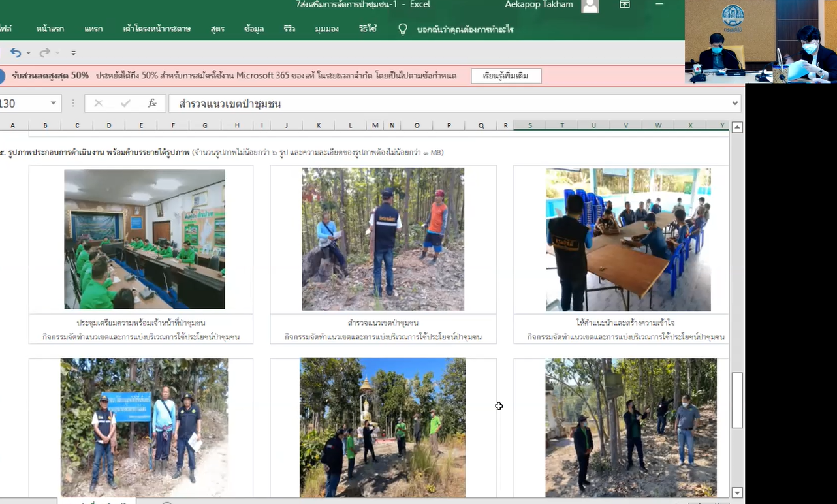Open the วิธีใช้ (Help) ribbon tab

368,29
